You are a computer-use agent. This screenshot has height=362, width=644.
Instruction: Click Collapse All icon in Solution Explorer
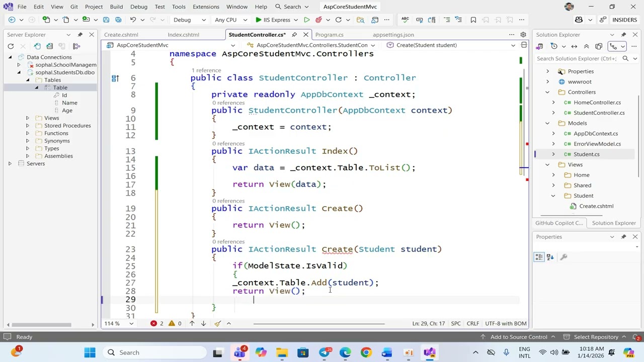click(586, 46)
